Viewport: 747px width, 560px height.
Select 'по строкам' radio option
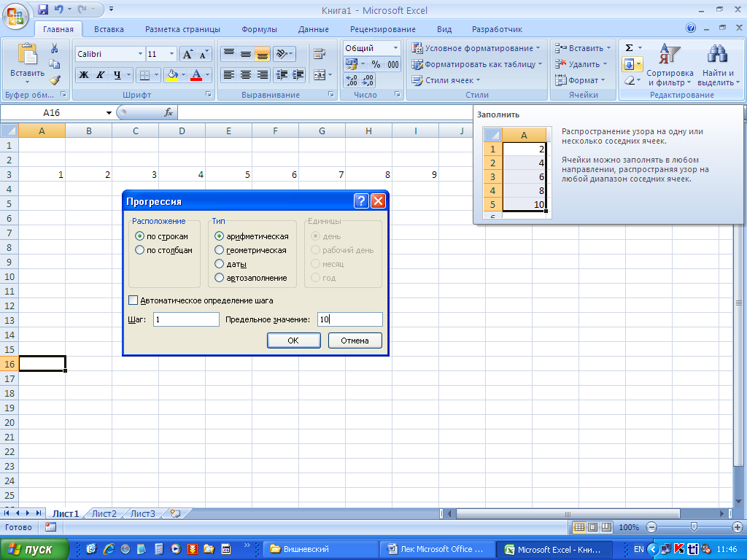[161, 236]
